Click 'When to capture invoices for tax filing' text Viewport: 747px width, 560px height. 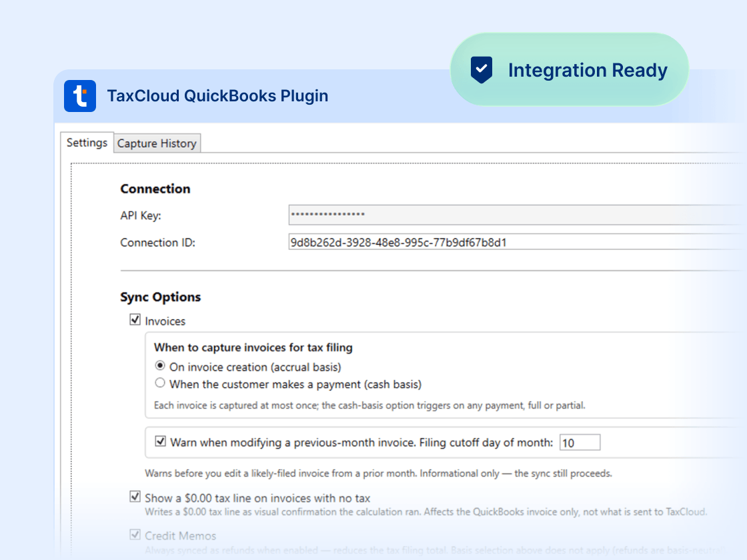pyautogui.click(x=253, y=347)
